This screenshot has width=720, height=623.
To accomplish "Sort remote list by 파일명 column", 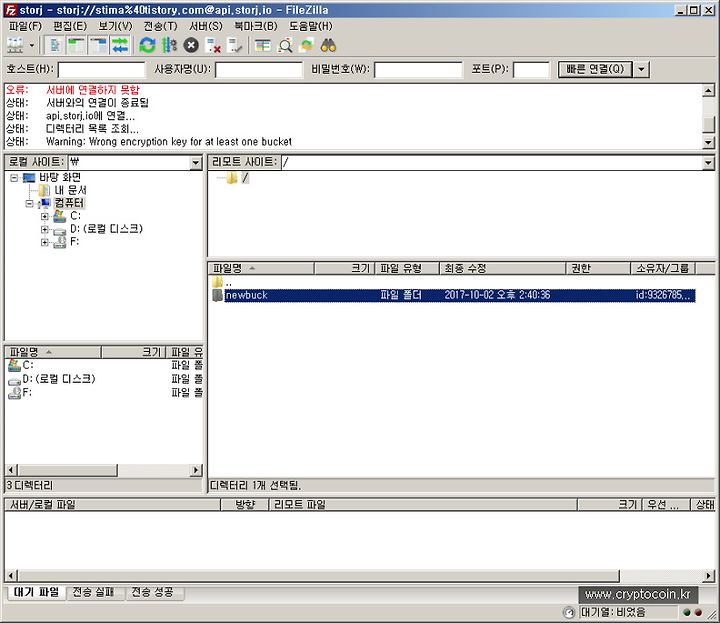I will 261,269.
